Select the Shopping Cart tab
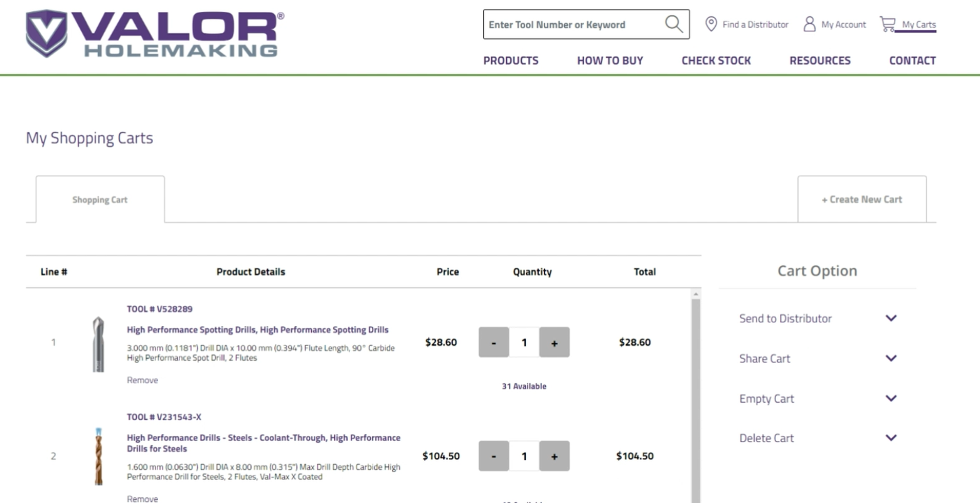Screen dimensions: 980x503 100,199
